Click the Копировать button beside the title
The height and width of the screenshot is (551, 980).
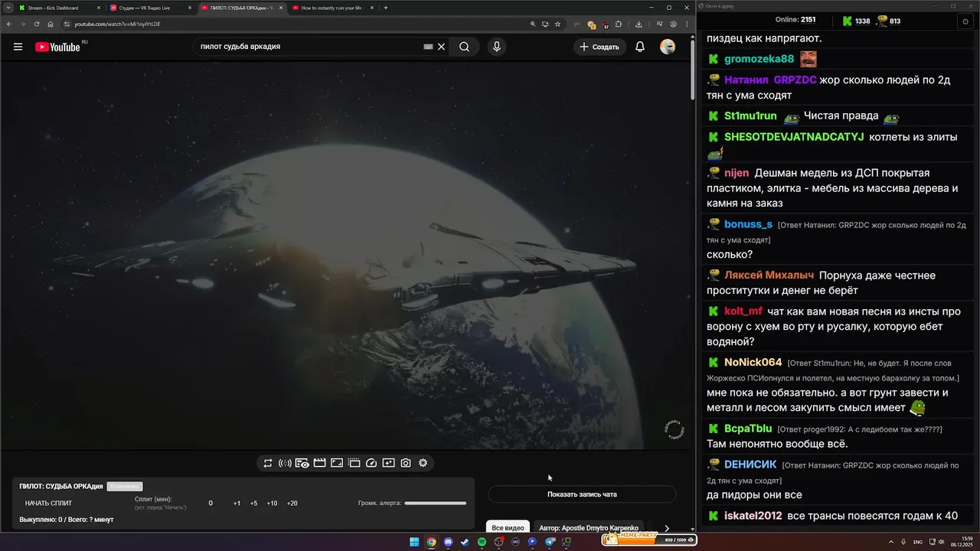[x=125, y=487]
